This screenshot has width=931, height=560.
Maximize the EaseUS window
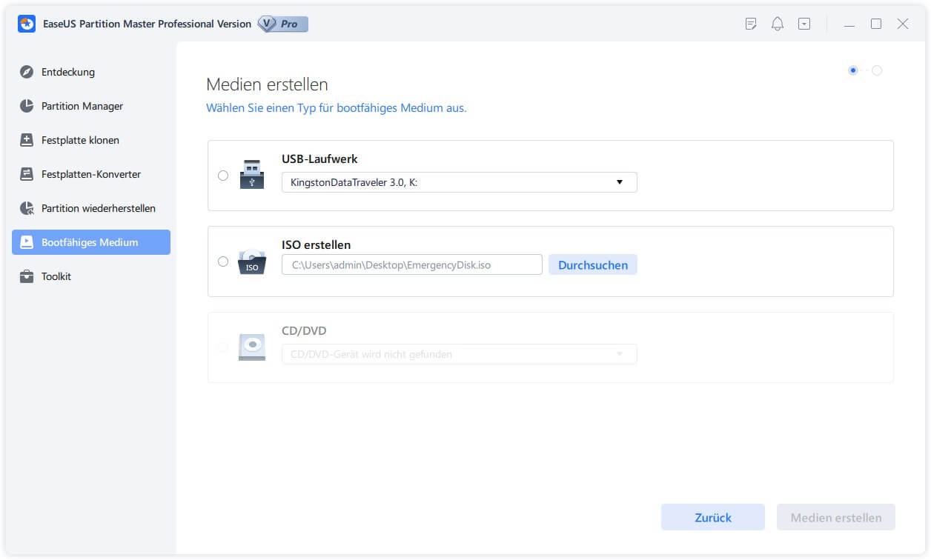pos(876,24)
